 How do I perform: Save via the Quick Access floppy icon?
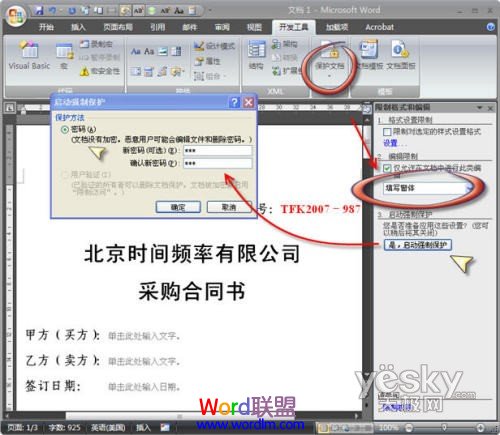coord(39,11)
